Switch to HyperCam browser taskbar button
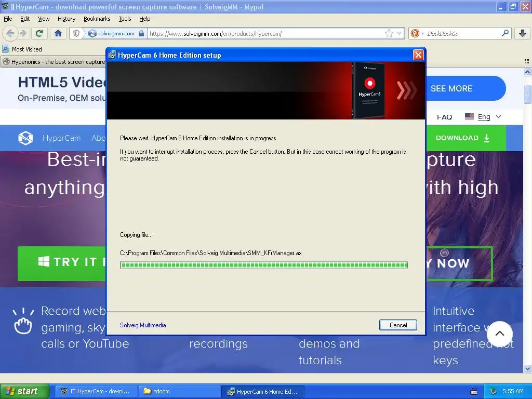Screen dimensions: 532x399 [x=96, y=391]
